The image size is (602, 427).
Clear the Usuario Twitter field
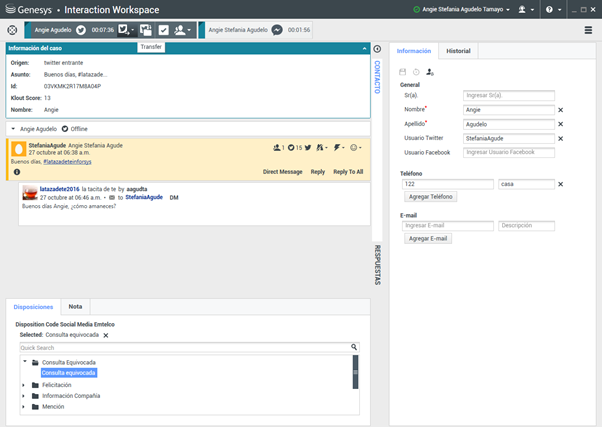[561, 139]
